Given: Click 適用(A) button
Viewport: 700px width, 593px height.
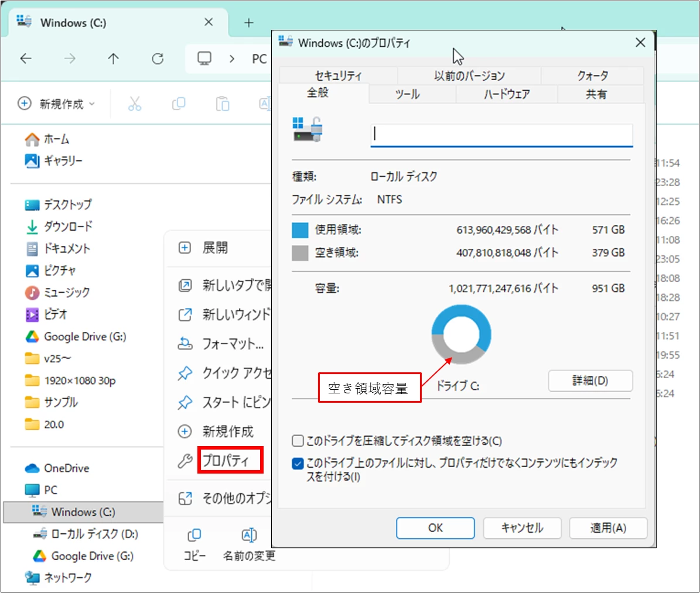Looking at the screenshot, I should [608, 528].
